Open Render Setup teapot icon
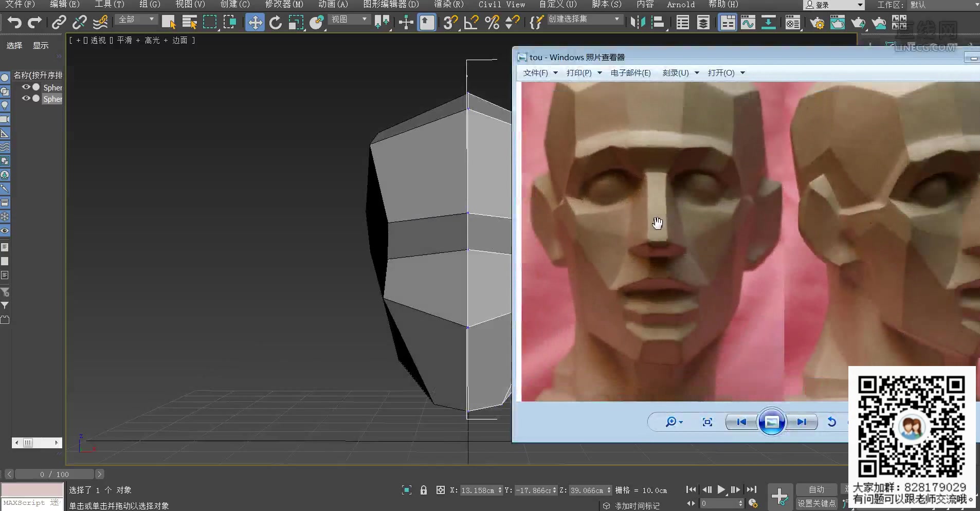Image resolution: width=980 pixels, height=511 pixels. [817, 23]
